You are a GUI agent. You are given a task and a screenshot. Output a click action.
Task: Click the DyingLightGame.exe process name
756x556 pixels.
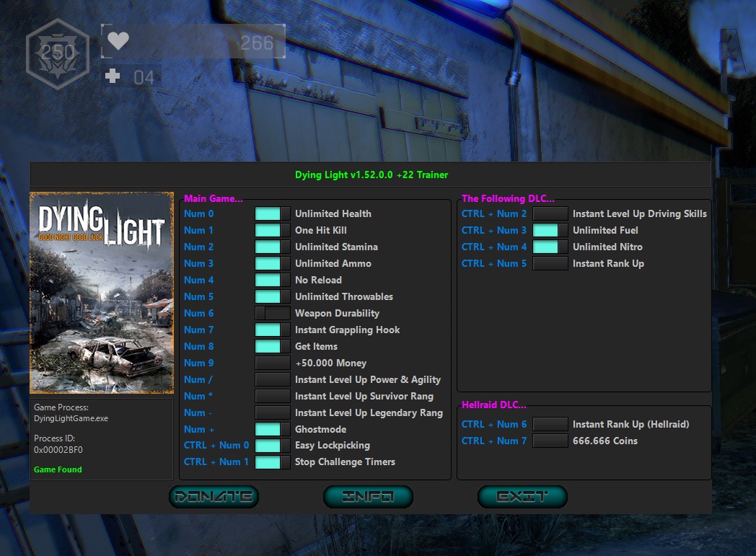71,418
